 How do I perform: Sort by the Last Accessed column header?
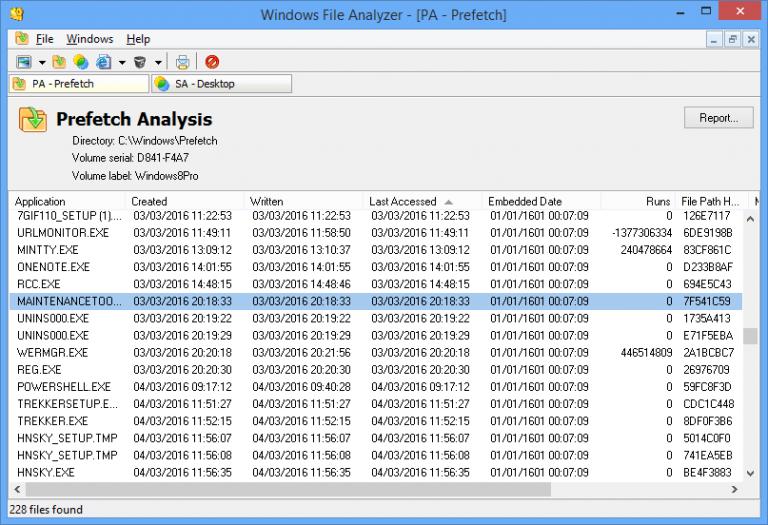coord(403,201)
